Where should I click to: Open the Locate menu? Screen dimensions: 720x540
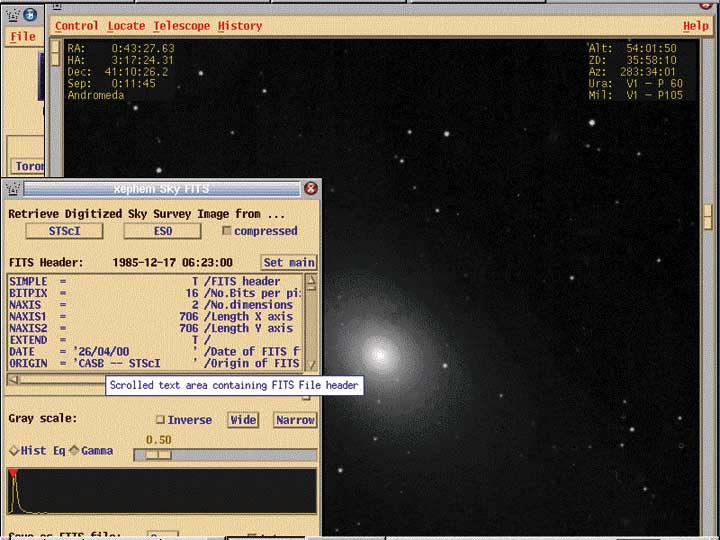tap(126, 26)
